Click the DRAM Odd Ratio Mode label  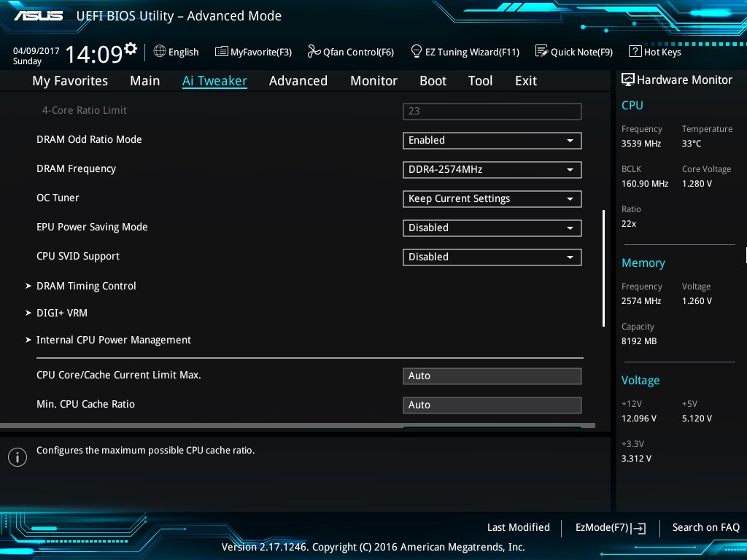(89, 139)
